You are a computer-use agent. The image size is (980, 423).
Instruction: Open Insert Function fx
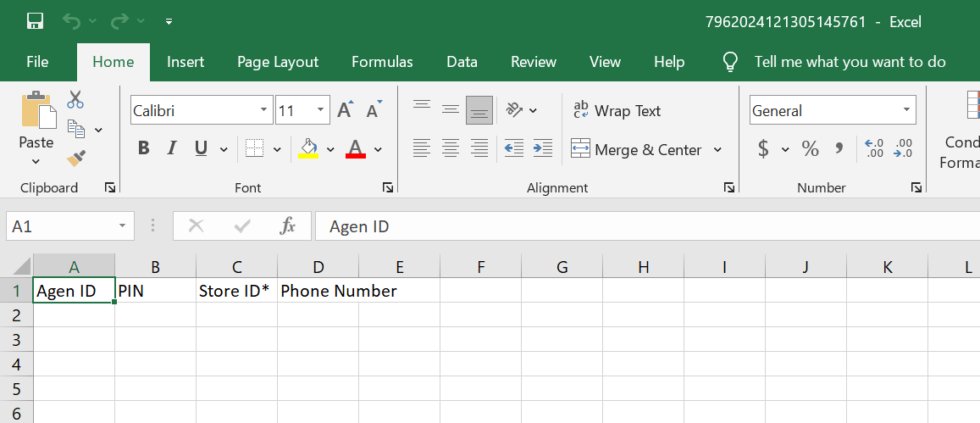pyautogui.click(x=287, y=225)
